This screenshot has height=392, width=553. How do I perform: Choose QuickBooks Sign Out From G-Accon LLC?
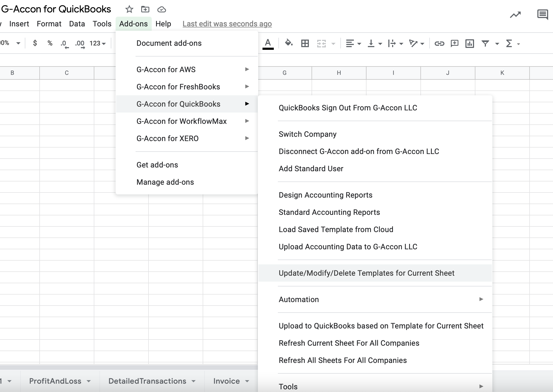[x=375, y=108]
